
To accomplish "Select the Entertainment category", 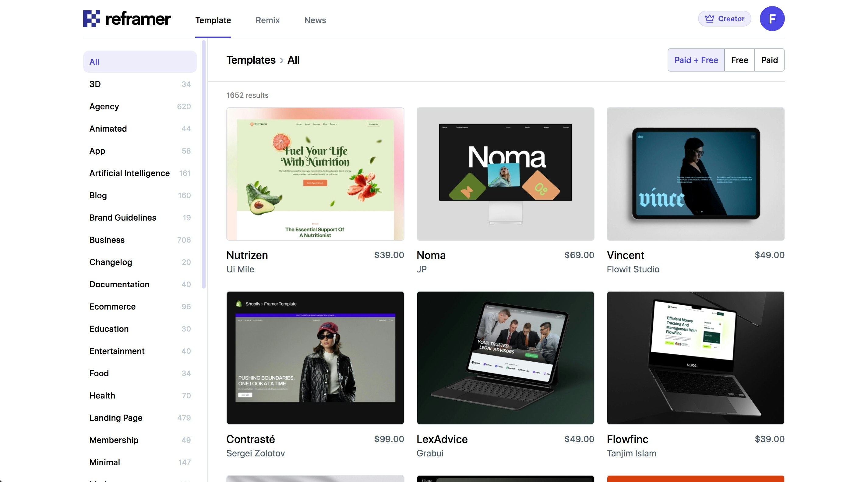I will pos(140,351).
